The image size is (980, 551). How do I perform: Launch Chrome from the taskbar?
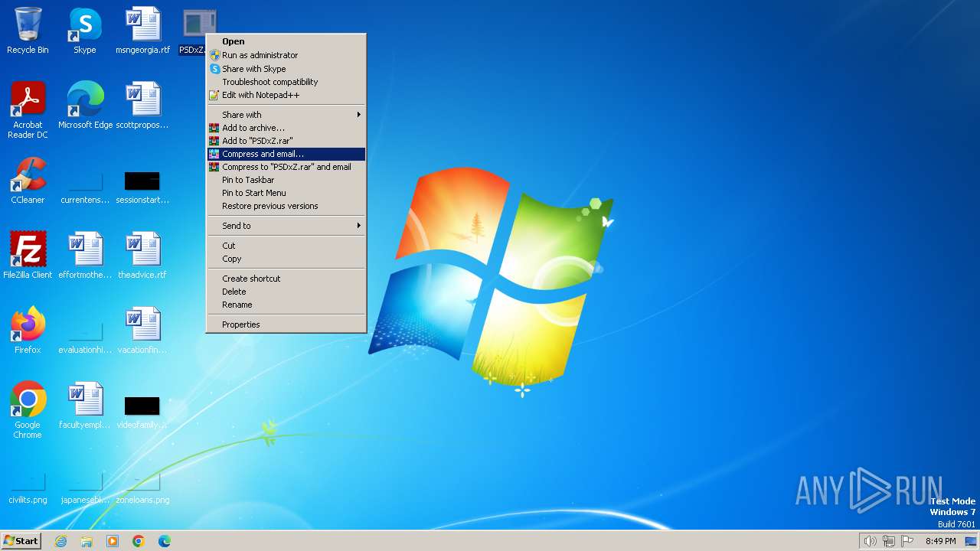139,541
